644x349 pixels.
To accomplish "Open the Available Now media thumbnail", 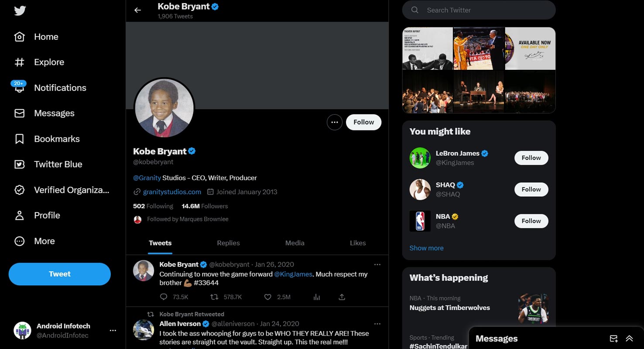I will point(530,48).
